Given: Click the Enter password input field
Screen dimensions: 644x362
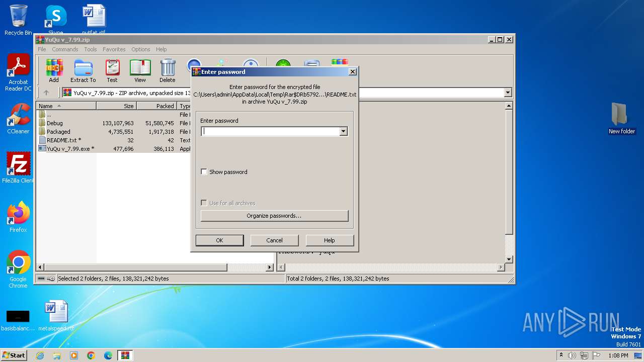Looking at the screenshot, I should click(x=271, y=131).
